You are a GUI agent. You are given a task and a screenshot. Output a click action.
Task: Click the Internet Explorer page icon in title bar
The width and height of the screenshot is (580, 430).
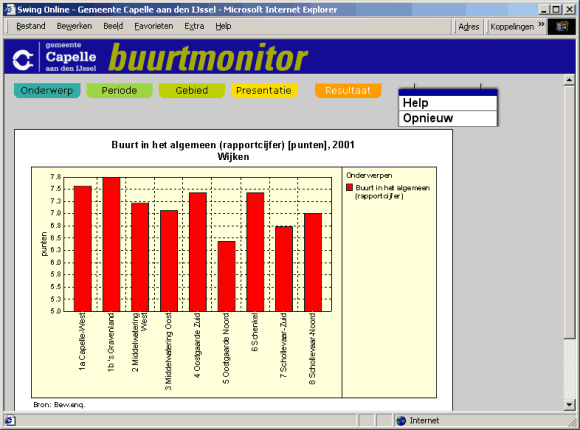coord(10,9)
